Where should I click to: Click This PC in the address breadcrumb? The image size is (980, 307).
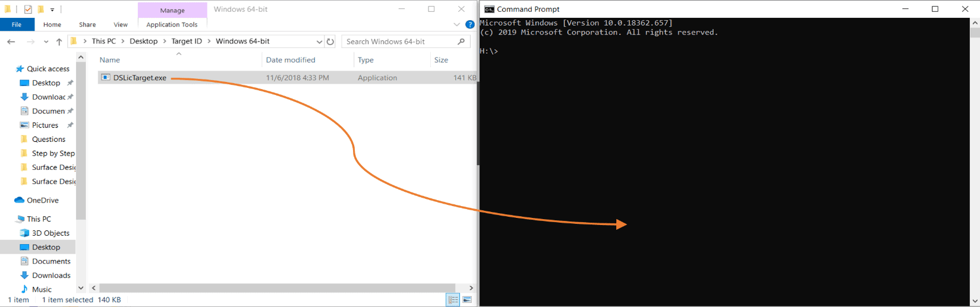click(x=104, y=41)
